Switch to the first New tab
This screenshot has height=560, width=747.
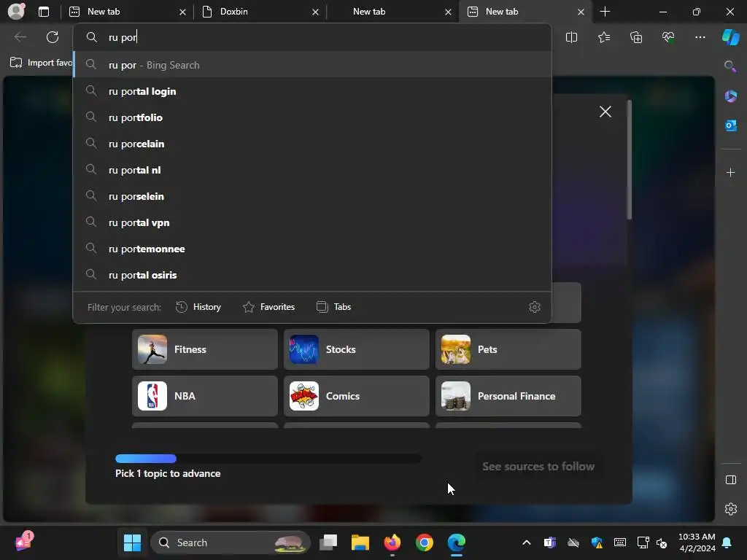(125, 12)
